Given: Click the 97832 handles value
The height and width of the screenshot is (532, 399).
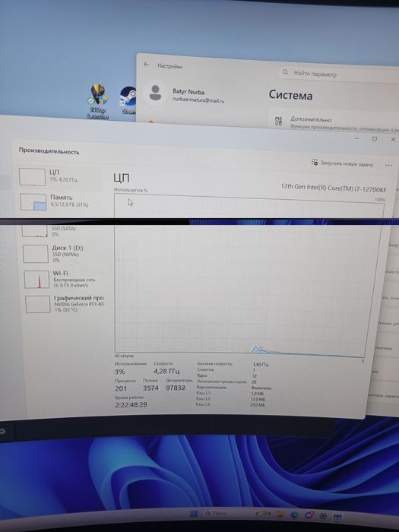Looking at the screenshot, I should pos(176,388).
